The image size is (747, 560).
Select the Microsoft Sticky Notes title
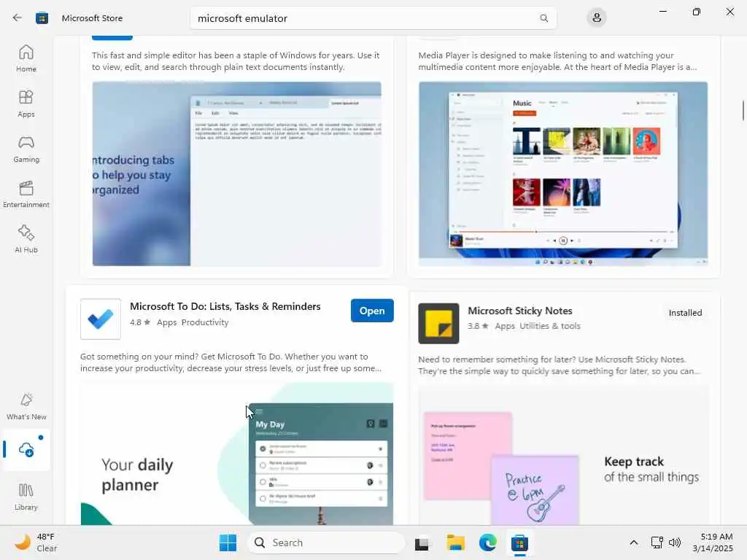pyautogui.click(x=519, y=311)
